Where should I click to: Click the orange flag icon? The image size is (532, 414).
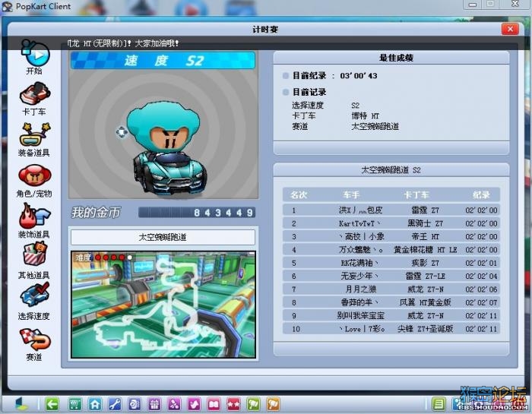tap(273, 404)
